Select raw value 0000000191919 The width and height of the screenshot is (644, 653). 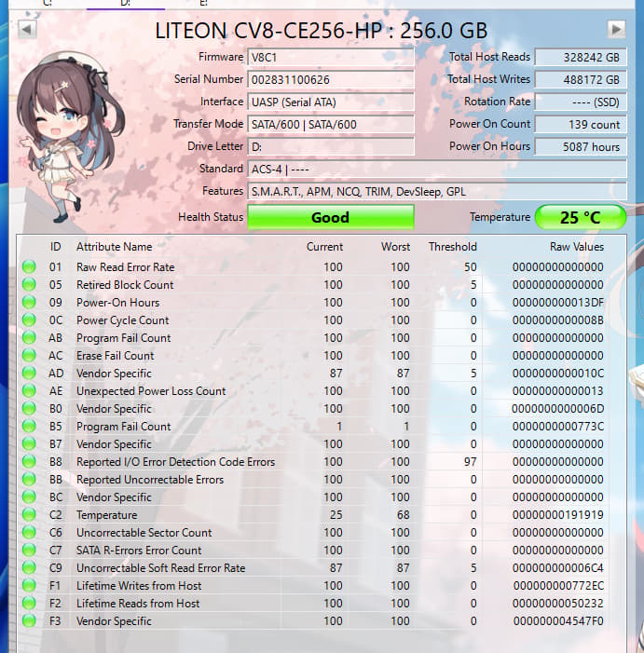click(557, 515)
